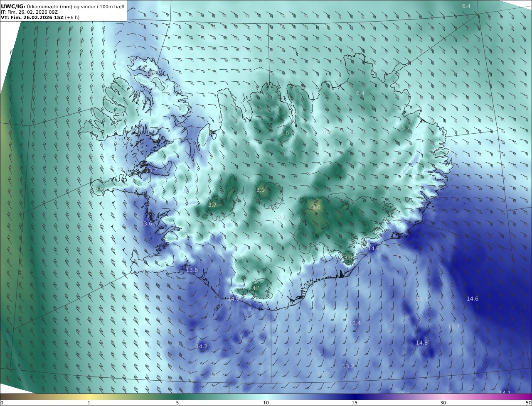Image resolution: width=532 pixels, height=406 pixels.
Task: Click the magenta end of the color scale
Action: pos(526,396)
